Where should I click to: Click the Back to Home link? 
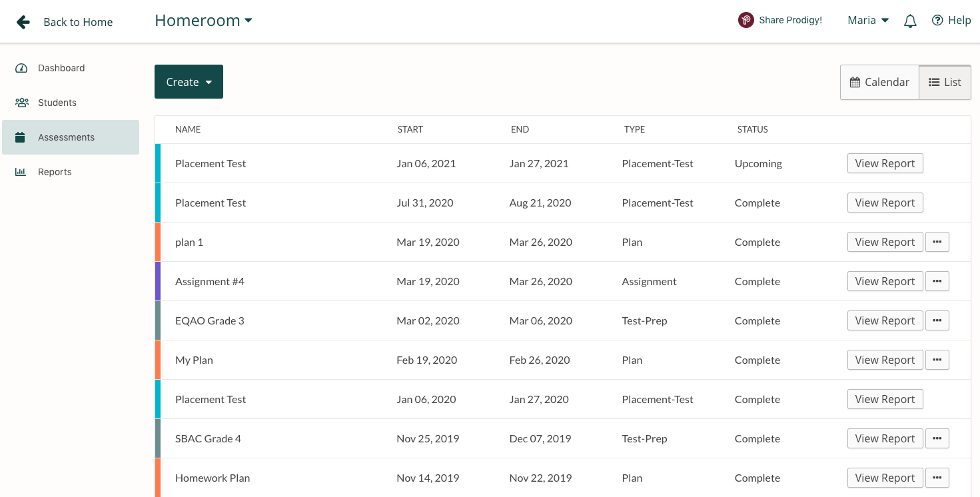[78, 21]
